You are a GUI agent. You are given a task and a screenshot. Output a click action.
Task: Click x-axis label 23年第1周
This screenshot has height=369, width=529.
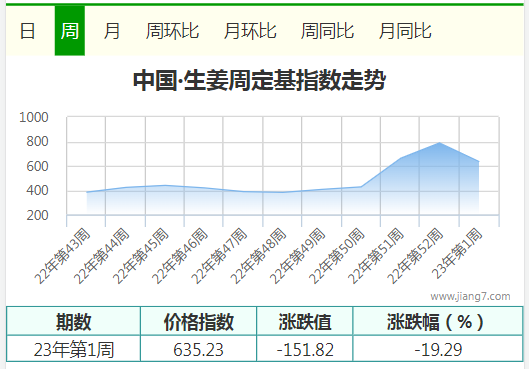tap(457, 253)
